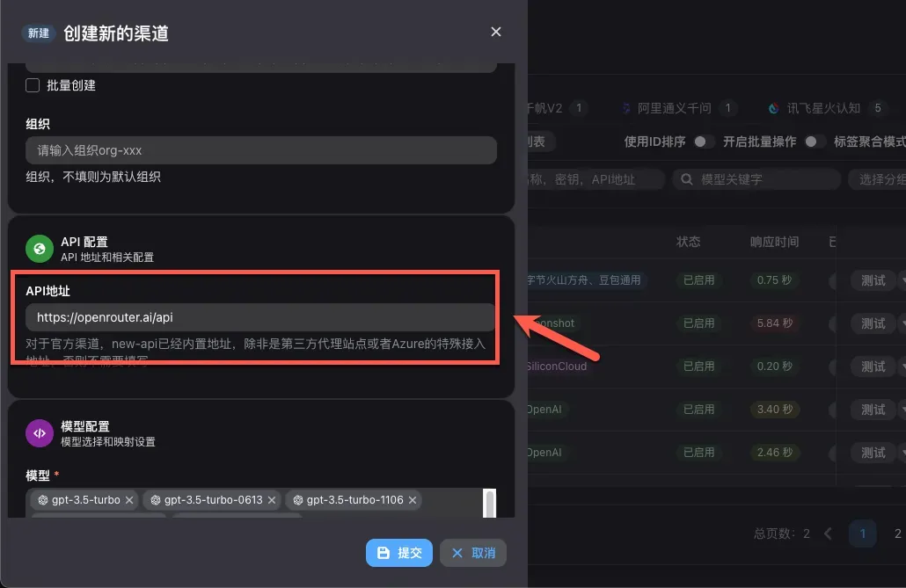Check the 批量创建 checkbox

coord(33,85)
